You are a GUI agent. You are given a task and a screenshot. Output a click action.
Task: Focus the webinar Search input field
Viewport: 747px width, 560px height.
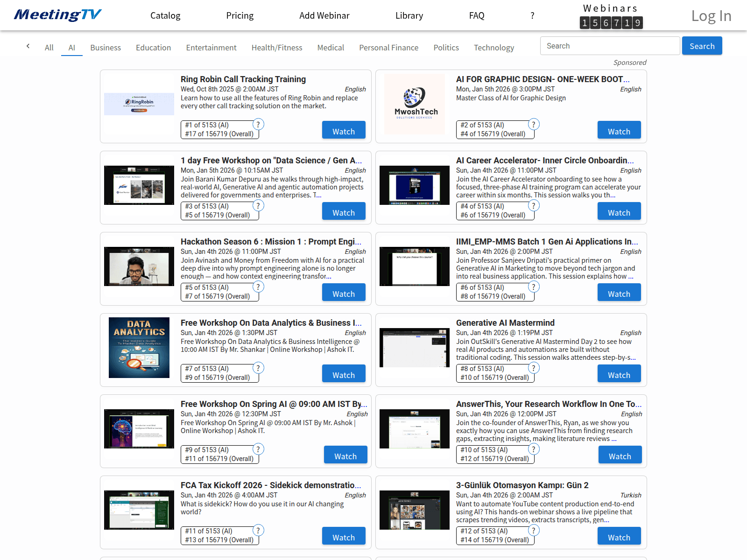(x=610, y=46)
